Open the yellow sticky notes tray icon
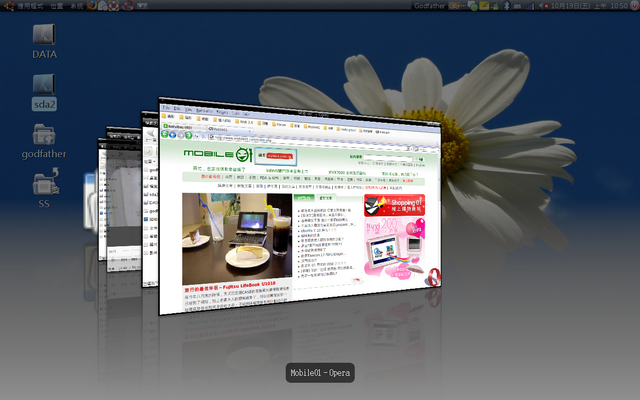640x400 pixels. coord(484,6)
